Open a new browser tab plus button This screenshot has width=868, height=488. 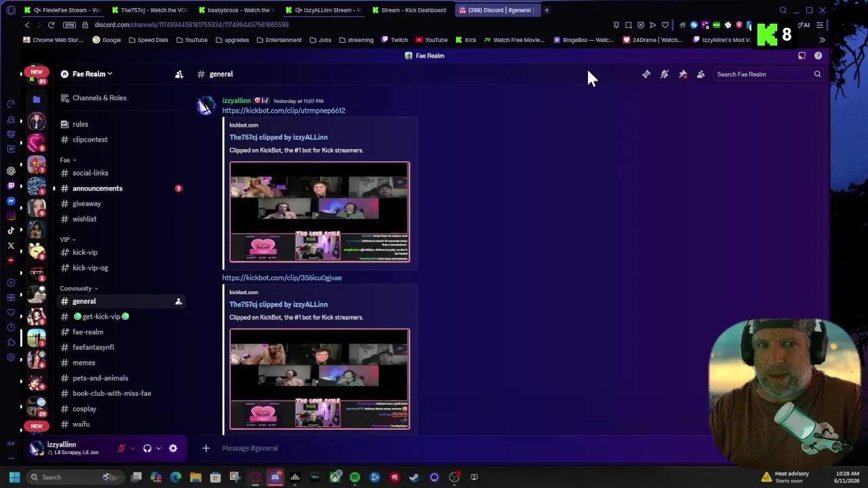click(547, 10)
